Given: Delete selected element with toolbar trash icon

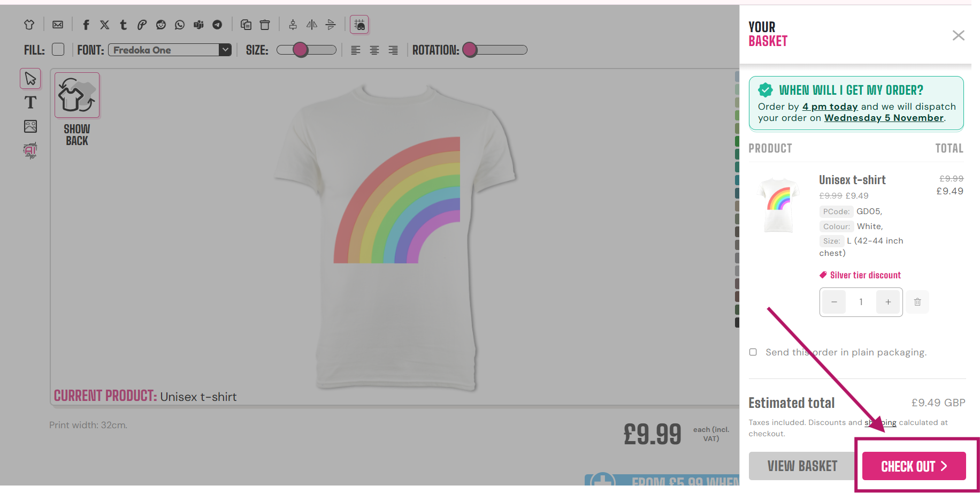Looking at the screenshot, I should pos(265,25).
